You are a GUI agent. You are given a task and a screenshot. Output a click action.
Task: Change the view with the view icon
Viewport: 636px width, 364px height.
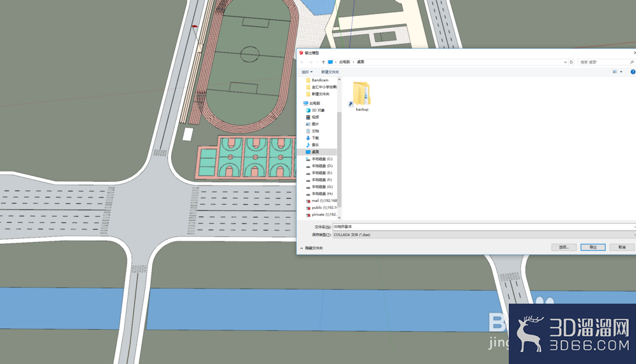pyautogui.click(x=615, y=72)
